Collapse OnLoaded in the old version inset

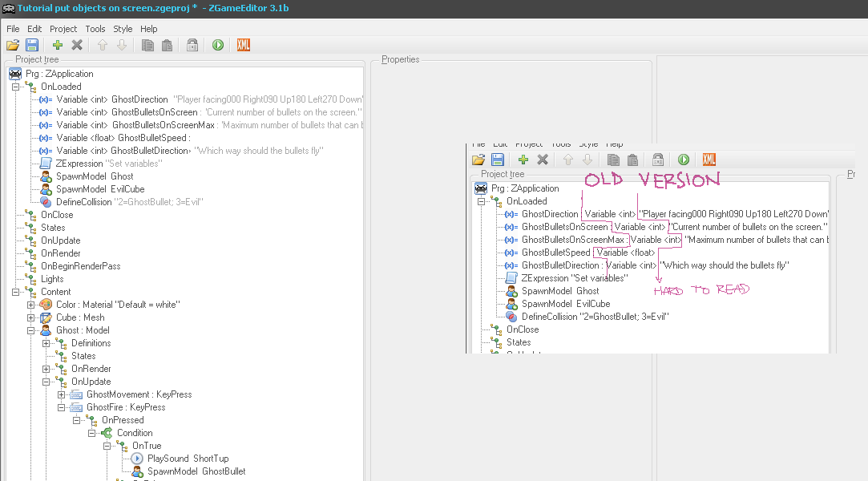[x=481, y=201]
